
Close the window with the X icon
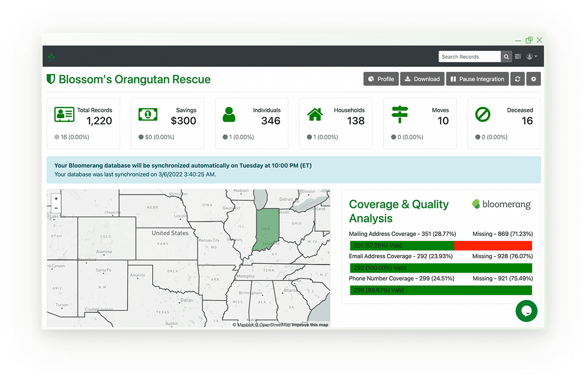tap(539, 40)
